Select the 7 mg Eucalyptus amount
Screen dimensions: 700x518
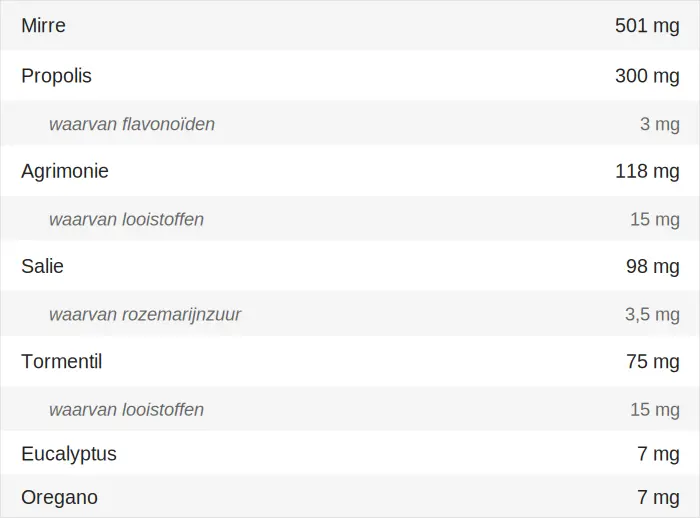tap(658, 454)
